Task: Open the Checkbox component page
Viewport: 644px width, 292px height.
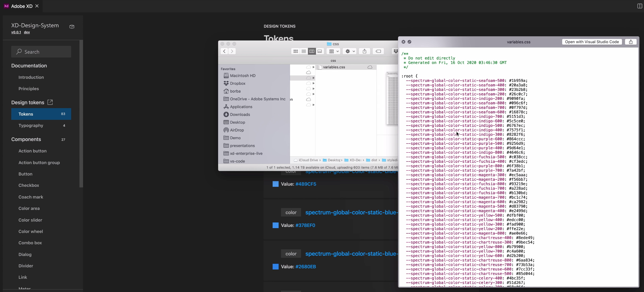Action: click(29, 185)
